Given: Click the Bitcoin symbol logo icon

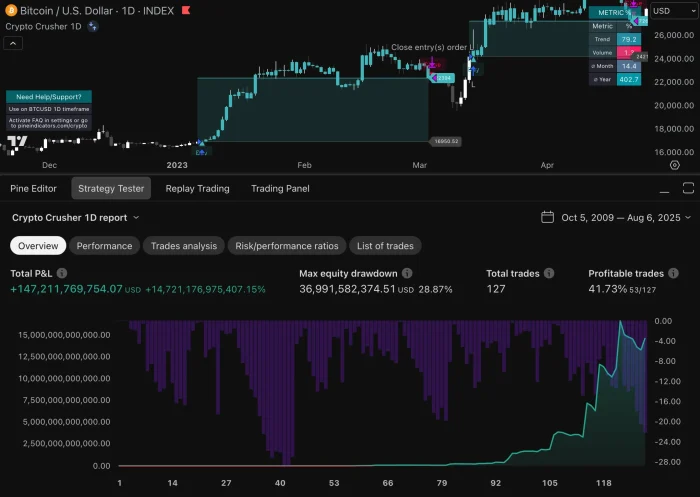Looking at the screenshot, I should click(x=11, y=10).
